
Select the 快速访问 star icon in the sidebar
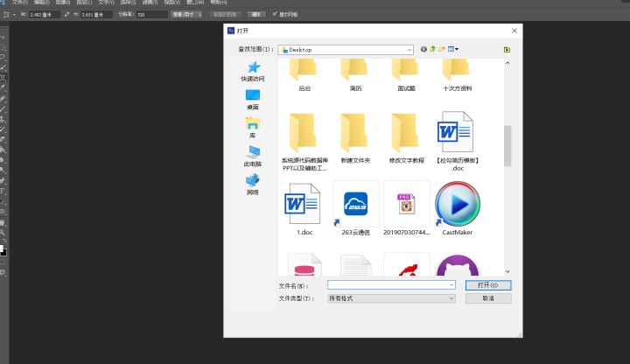point(253,67)
